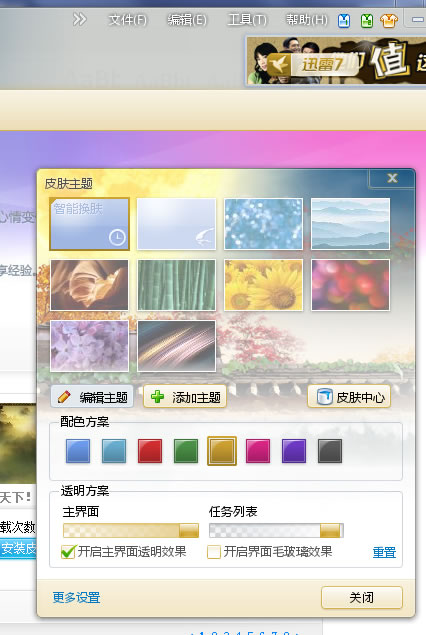Choose the purple color scheme swatch
Image resolution: width=426 pixels, height=635 pixels.
(294, 451)
